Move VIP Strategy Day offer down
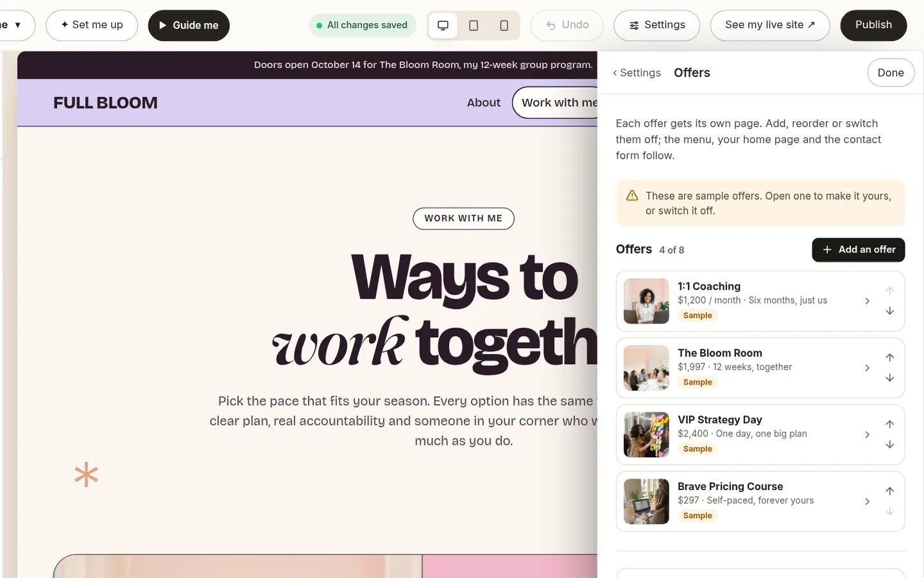Viewport: 924px width, 578px height. pyautogui.click(x=890, y=445)
